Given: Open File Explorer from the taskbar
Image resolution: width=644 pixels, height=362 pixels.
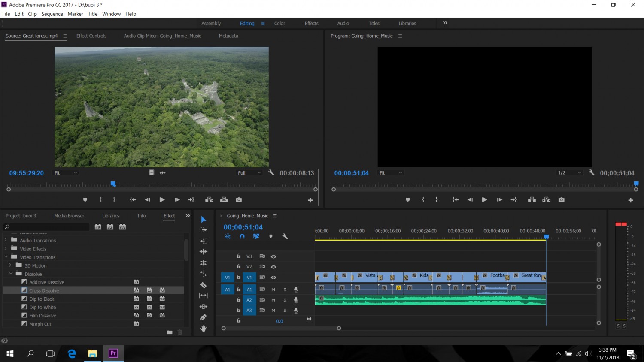Looking at the screenshot, I should coord(92,353).
